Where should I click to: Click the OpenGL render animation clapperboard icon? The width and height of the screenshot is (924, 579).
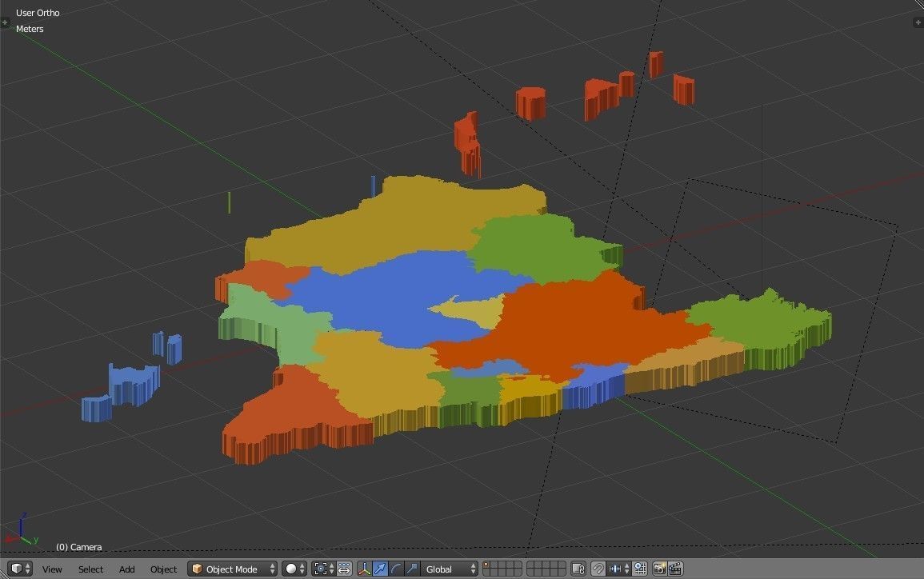pyautogui.click(x=675, y=569)
